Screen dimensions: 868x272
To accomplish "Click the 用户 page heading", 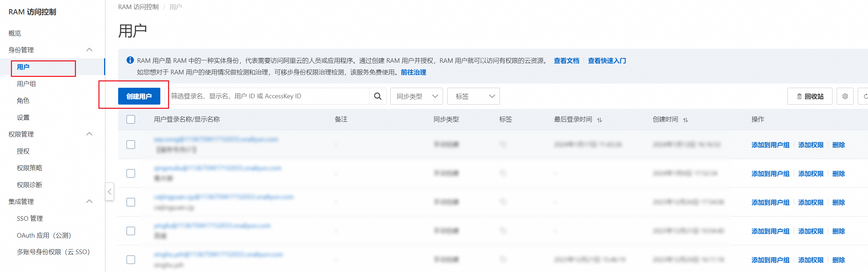I will [x=133, y=31].
